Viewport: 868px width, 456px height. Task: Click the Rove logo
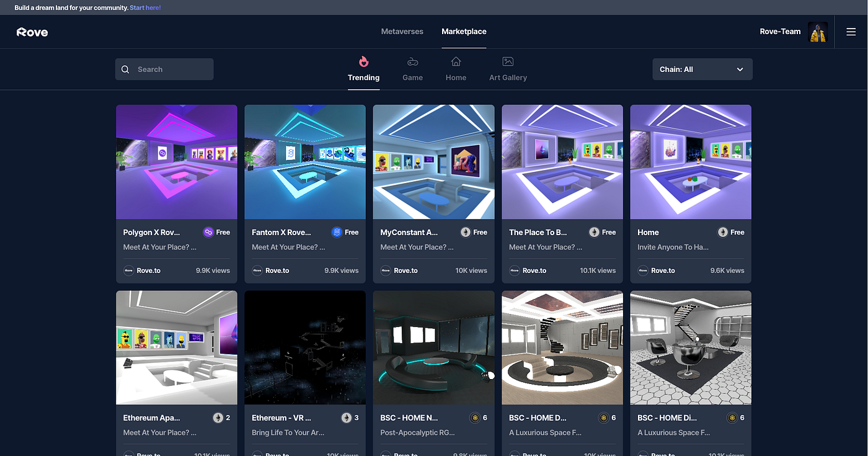(x=32, y=32)
